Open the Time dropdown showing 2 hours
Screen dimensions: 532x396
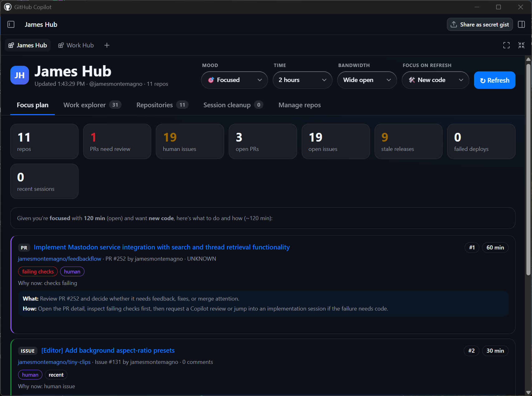tap(302, 80)
